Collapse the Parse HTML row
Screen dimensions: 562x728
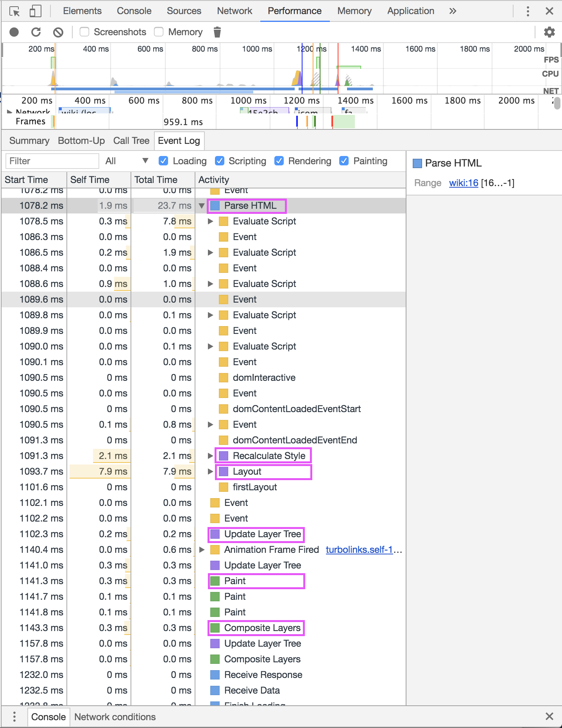202,206
